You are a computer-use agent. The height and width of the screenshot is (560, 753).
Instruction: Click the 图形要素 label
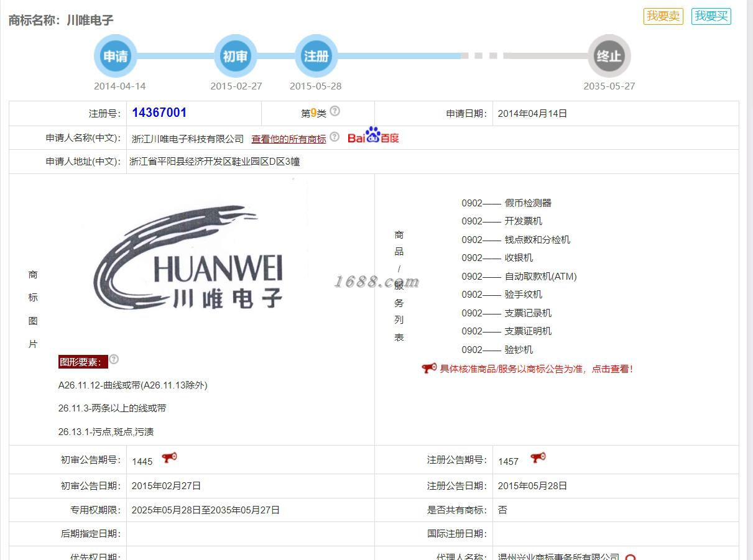coord(83,362)
